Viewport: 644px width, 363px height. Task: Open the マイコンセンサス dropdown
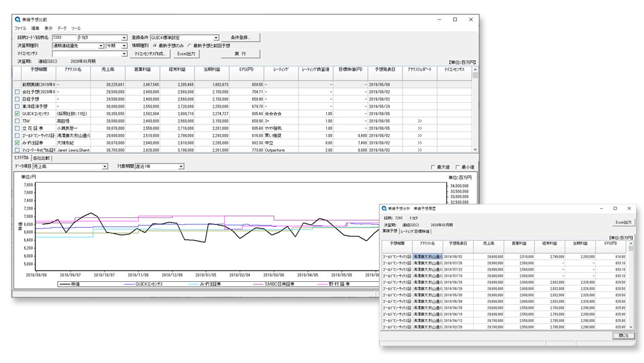tap(124, 54)
